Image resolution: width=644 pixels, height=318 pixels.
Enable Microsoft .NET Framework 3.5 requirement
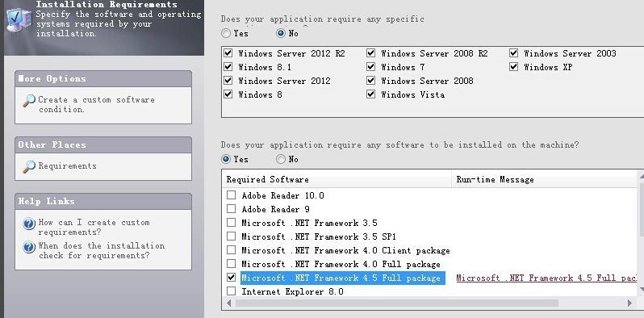click(x=232, y=223)
